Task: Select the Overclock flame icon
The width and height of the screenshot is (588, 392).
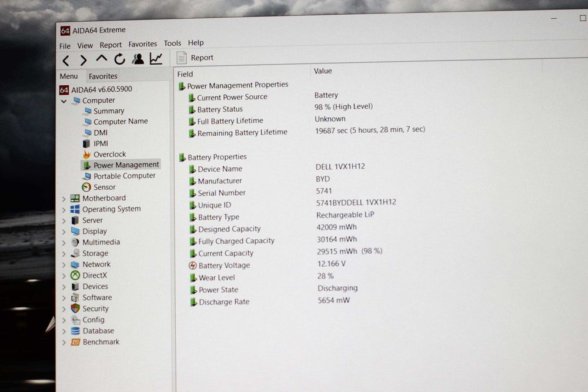Action: 87,155
